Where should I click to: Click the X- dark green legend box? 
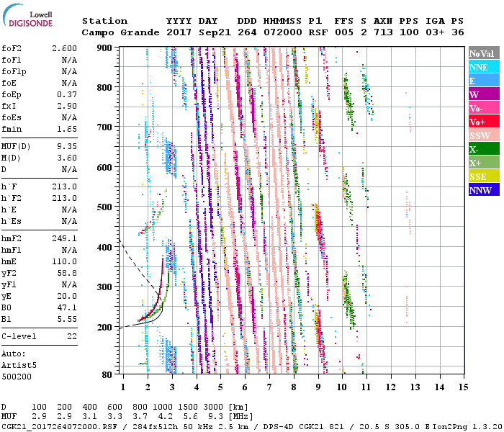coord(481,150)
